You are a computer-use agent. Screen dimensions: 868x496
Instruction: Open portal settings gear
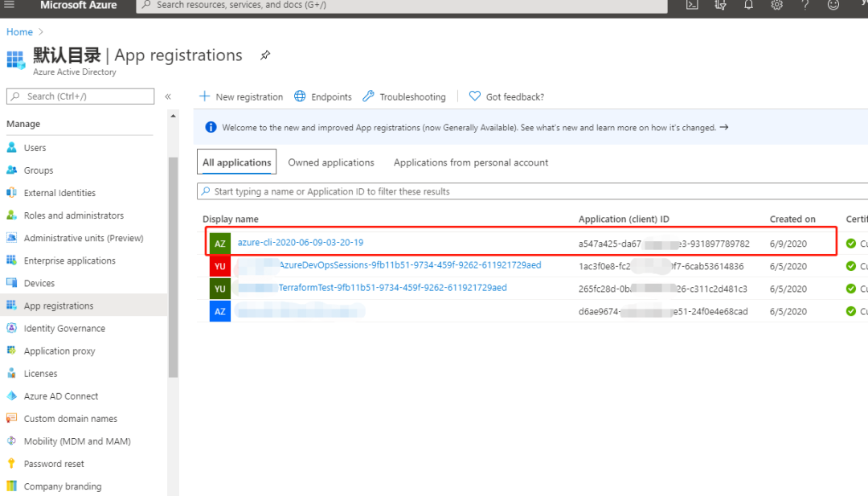(776, 5)
